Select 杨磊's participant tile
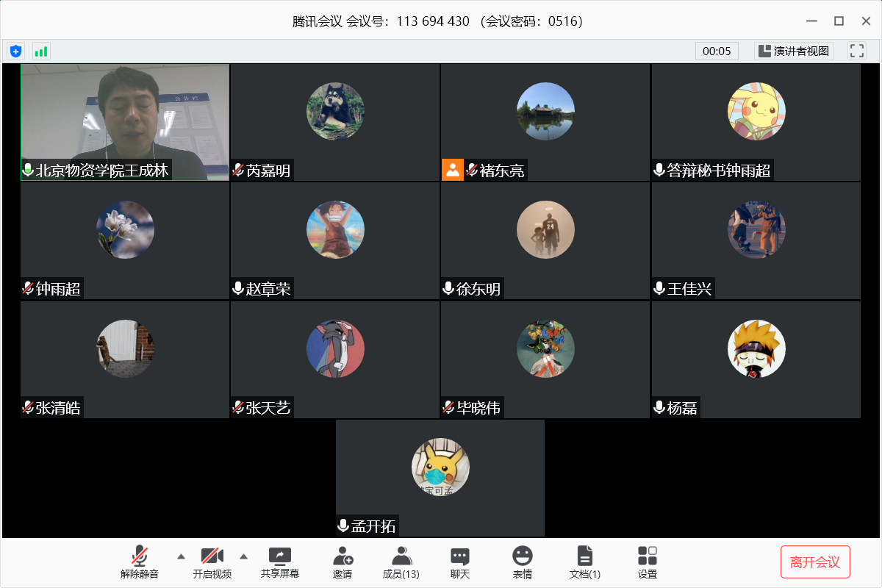Image resolution: width=882 pixels, height=588 pixels. [x=756, y=359]
